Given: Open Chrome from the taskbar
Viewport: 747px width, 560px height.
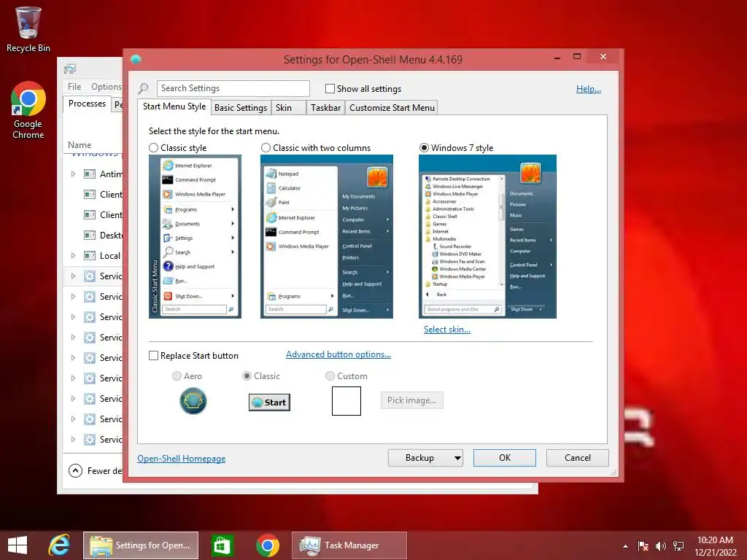Looking at the screenshot, I should coord(268,545).
